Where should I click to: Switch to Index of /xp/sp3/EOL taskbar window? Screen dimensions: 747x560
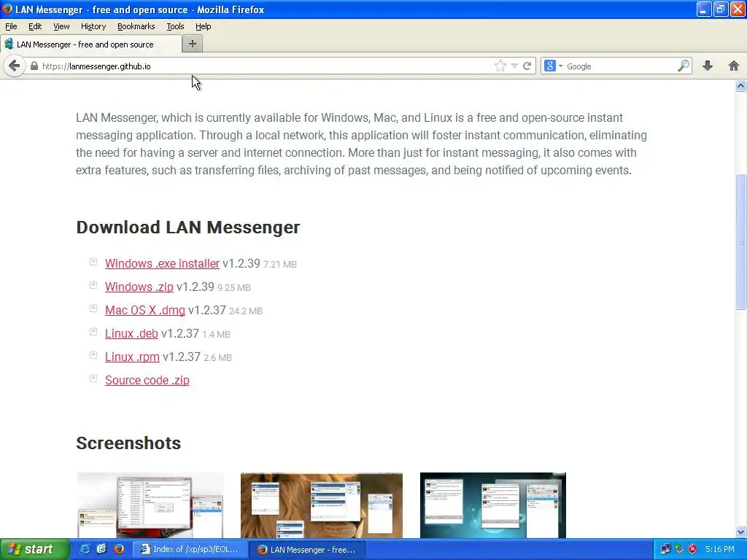pos(190,550)
